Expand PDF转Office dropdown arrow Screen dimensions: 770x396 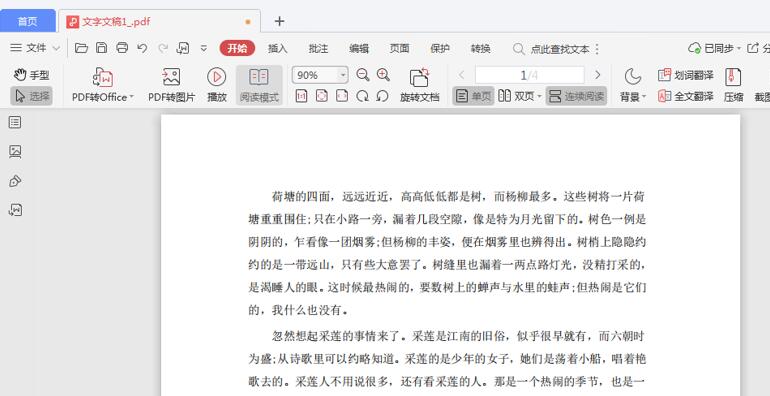132,97
